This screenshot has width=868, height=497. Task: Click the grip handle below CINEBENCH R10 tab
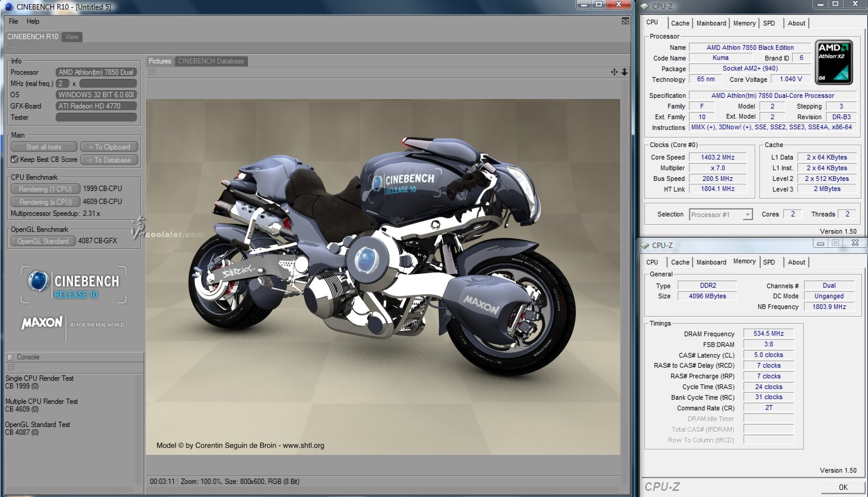click(x=11, y=48)
